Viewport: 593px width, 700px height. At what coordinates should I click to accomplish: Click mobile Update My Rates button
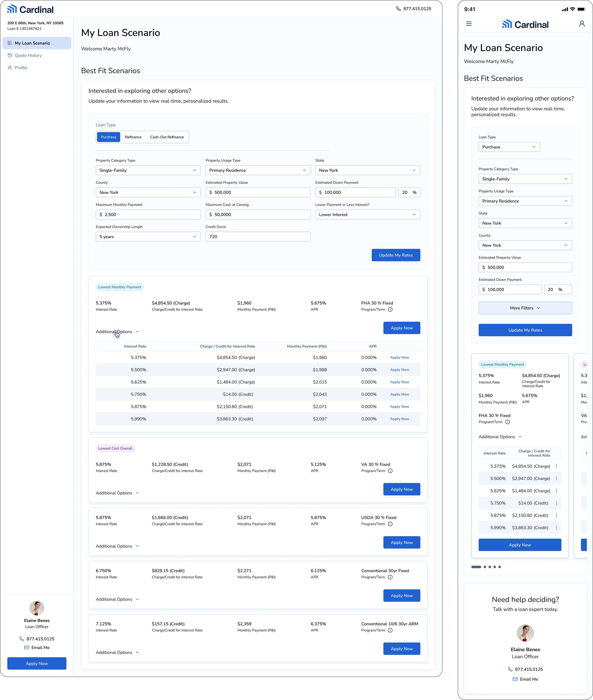525,330
